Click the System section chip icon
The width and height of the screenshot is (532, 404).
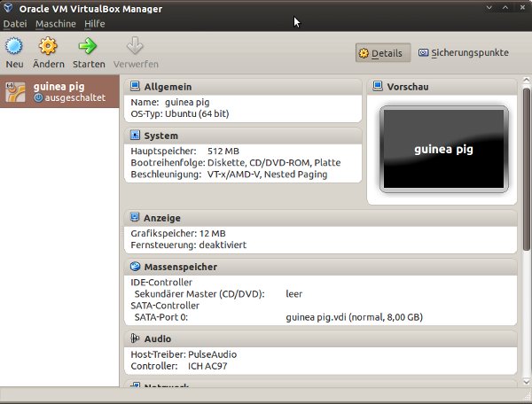(x=135, y=135)
